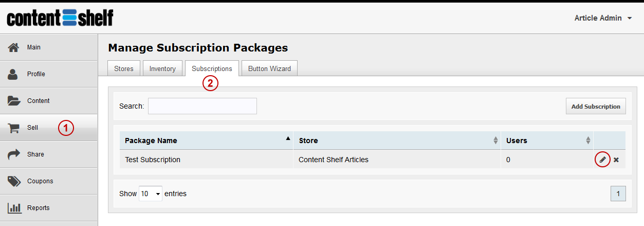Select the Sell shopping cart icon
This screenshot has width=644, height=226.
[x=13, y=128]
